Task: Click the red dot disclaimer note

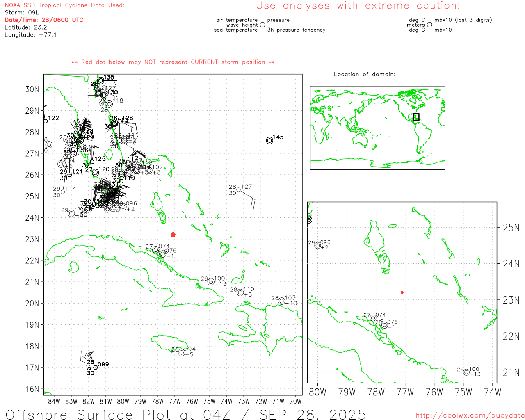Action: [173, 62]
